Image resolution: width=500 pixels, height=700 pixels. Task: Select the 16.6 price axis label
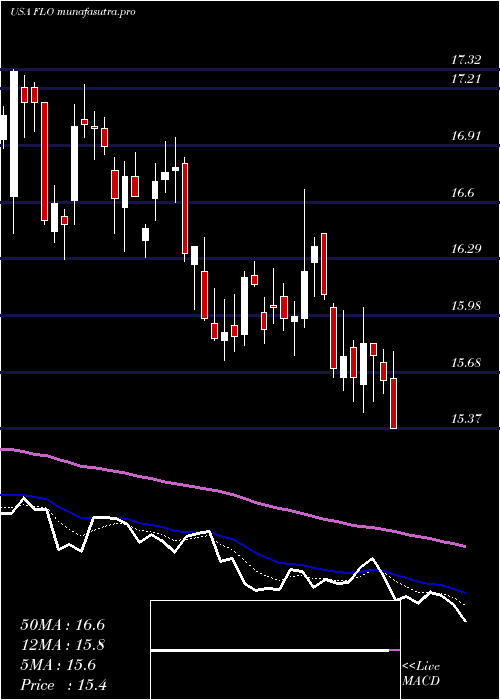point(462,193)
